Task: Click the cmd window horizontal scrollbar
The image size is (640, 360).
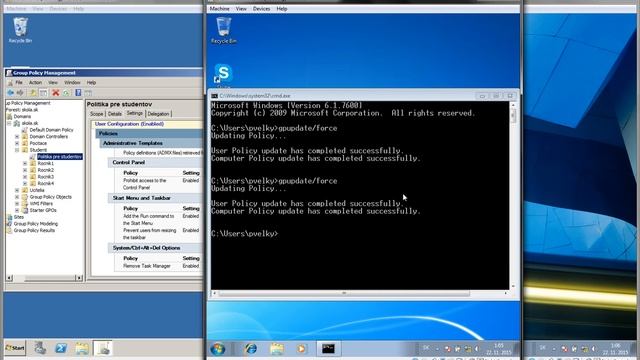Action: (360, 293)
